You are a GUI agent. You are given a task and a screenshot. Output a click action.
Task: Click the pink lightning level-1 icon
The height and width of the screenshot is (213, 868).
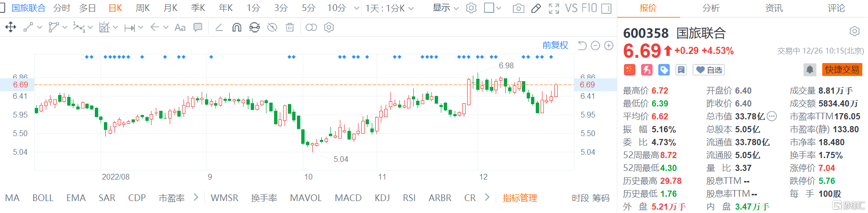(x=646, y=70)
